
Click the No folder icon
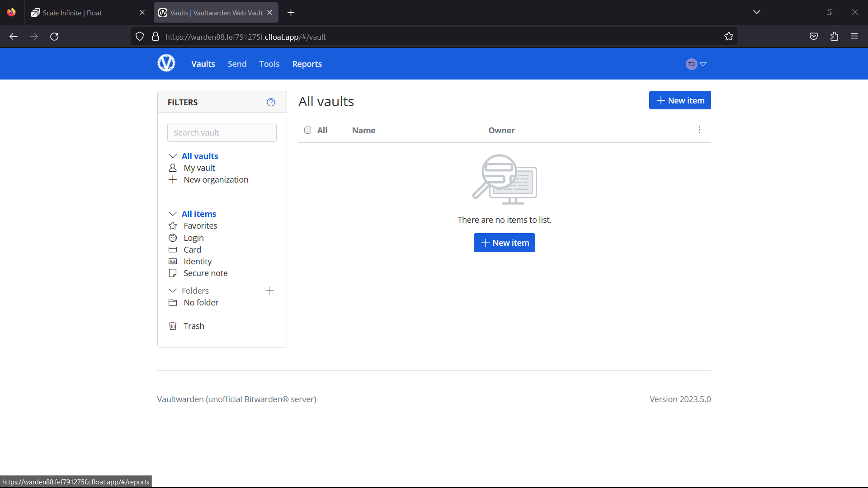point(173,302)
